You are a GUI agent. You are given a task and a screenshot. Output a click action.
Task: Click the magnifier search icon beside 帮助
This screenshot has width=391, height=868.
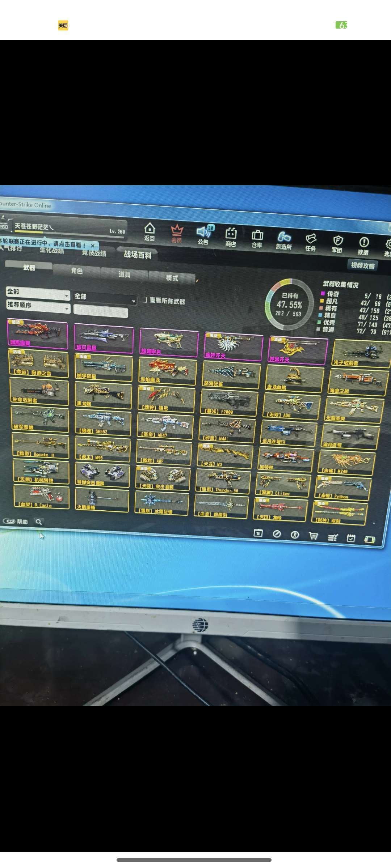39,522
